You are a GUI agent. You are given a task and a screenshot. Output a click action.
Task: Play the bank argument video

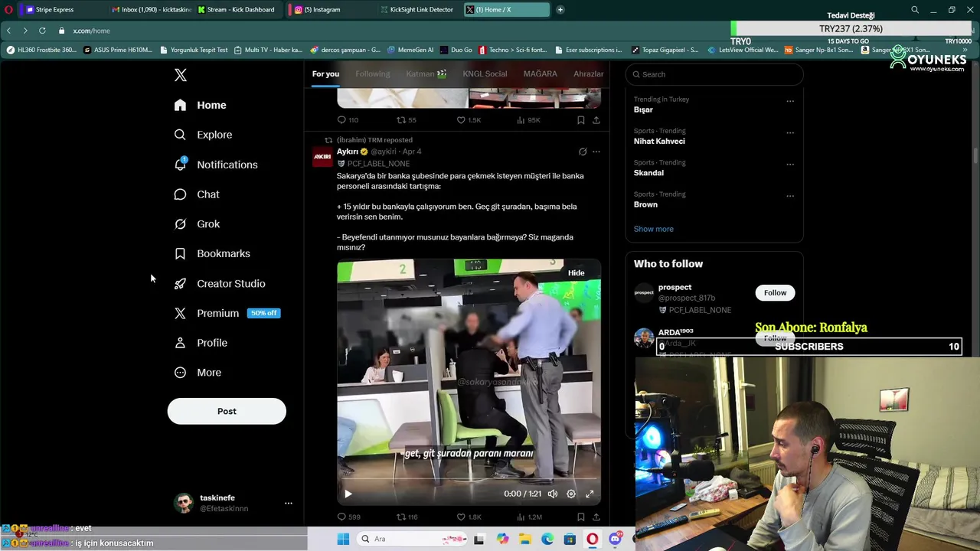tap(348, 494)
